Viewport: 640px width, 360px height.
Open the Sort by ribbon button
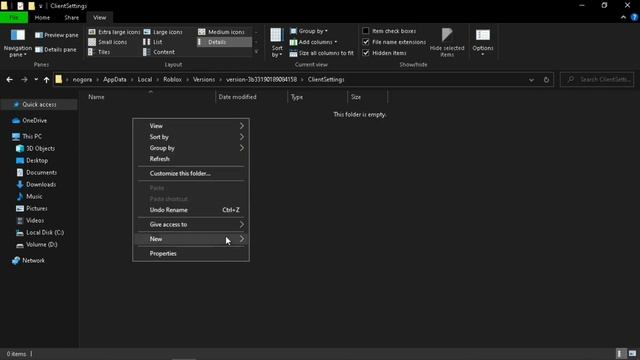pos(277,43)
